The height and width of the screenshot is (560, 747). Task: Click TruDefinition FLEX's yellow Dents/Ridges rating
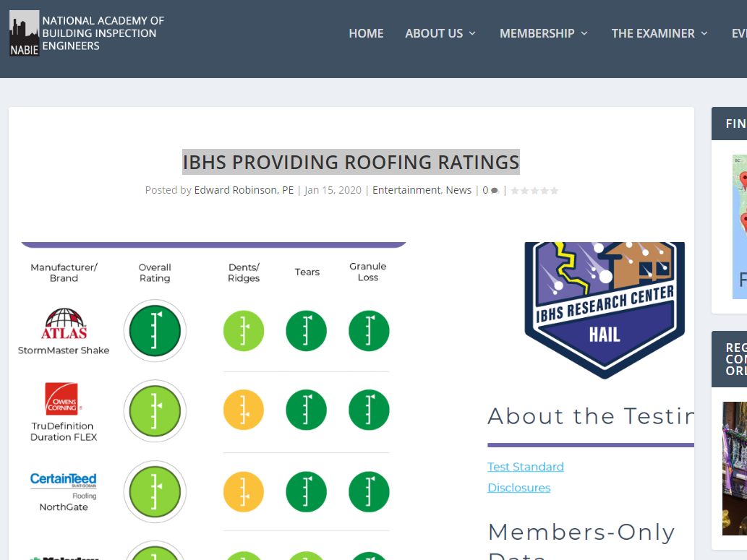(244, 410)
